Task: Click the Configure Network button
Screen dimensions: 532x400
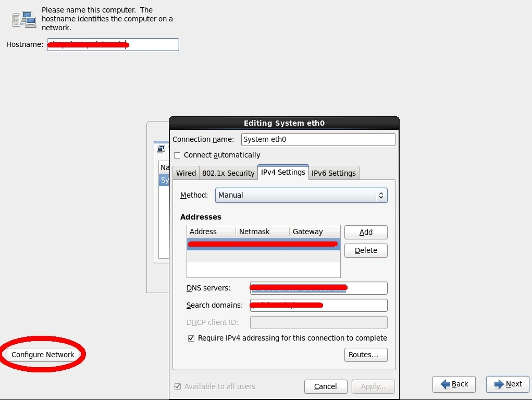Action: pyautogui.click(x=43, y=355)
